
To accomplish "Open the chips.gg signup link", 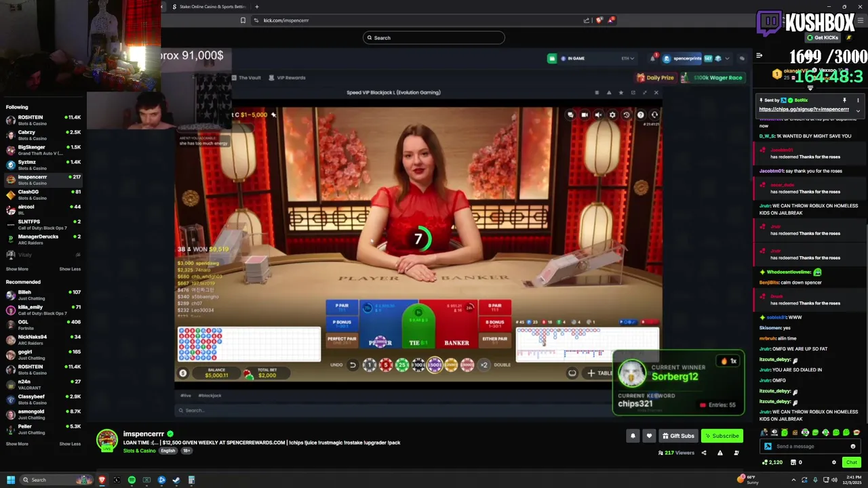I will point(804,109).
